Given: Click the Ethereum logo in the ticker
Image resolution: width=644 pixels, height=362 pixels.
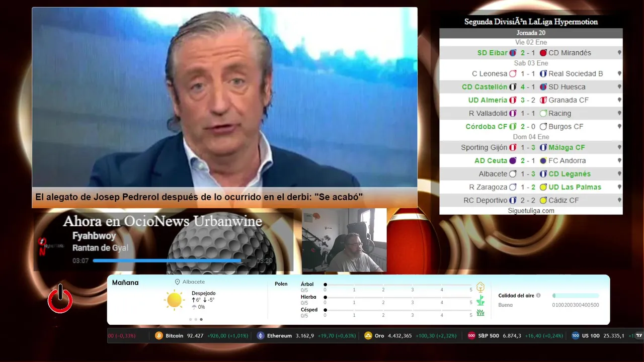Looking at the screenshot, I should tap(261, 336).
